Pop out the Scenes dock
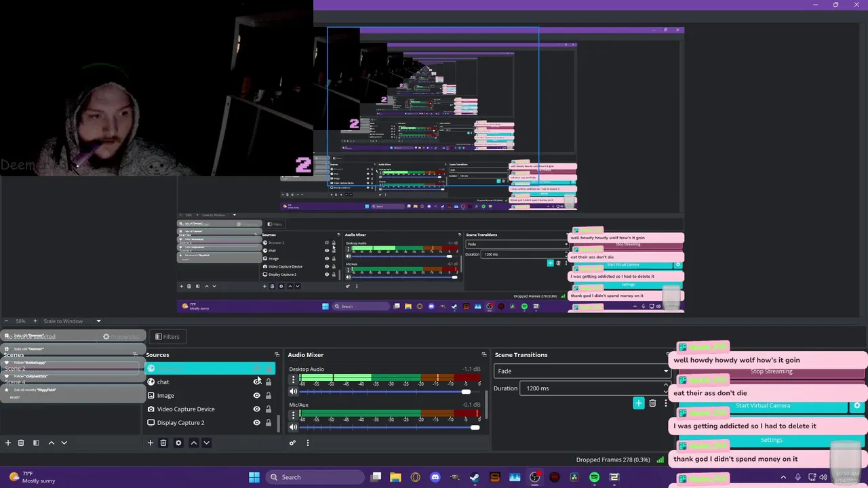 [x=135, y=354]
